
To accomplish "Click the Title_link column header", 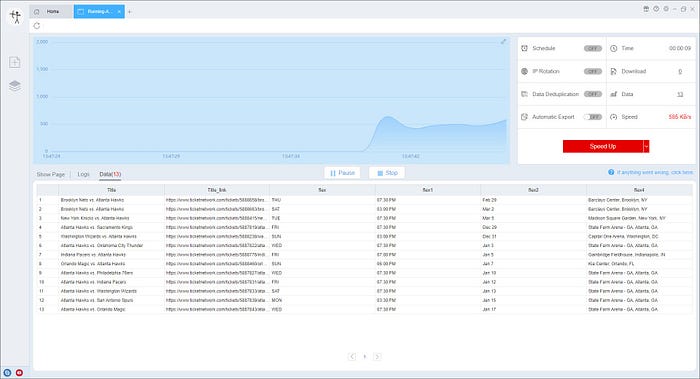I will pos(217,190).
